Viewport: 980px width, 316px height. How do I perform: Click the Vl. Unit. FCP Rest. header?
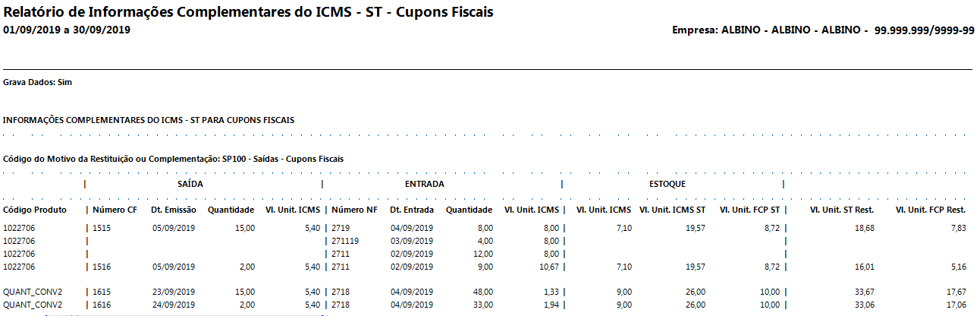pyautogui.click(x=930, y=210)
